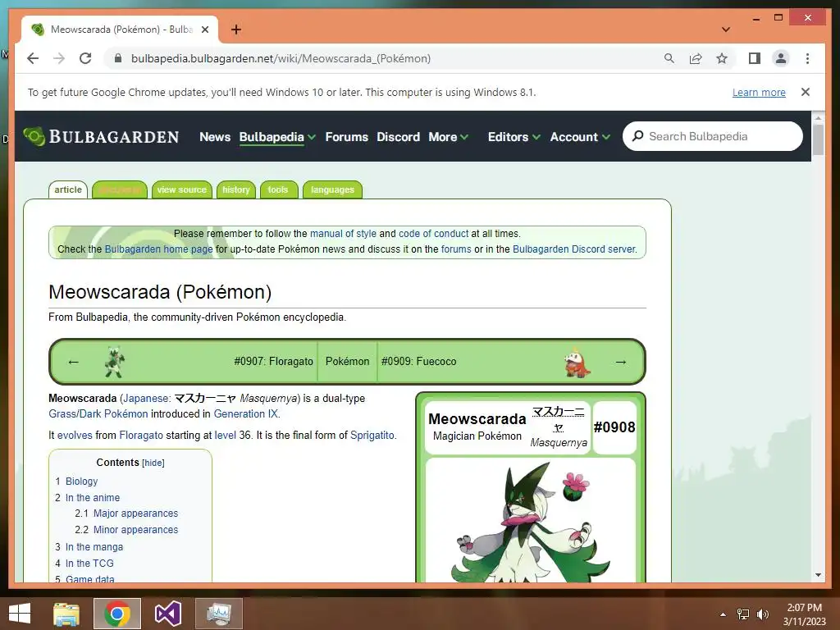The image size is (840, 630).
Task: Click the right arrow to next Pokémon
Action: pos(621,362)
